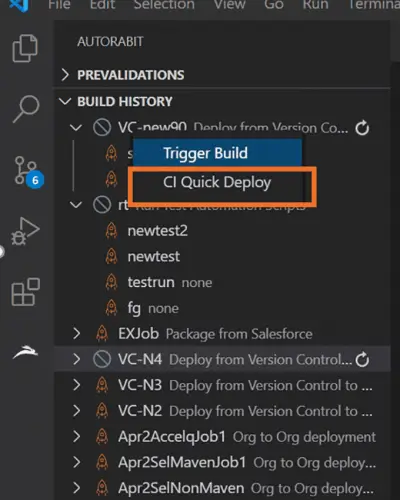The width and height of the screenshot is (400, 500).
Task: Choose CI Quick Deploy menu entry
Action: (x=217, y=182)
